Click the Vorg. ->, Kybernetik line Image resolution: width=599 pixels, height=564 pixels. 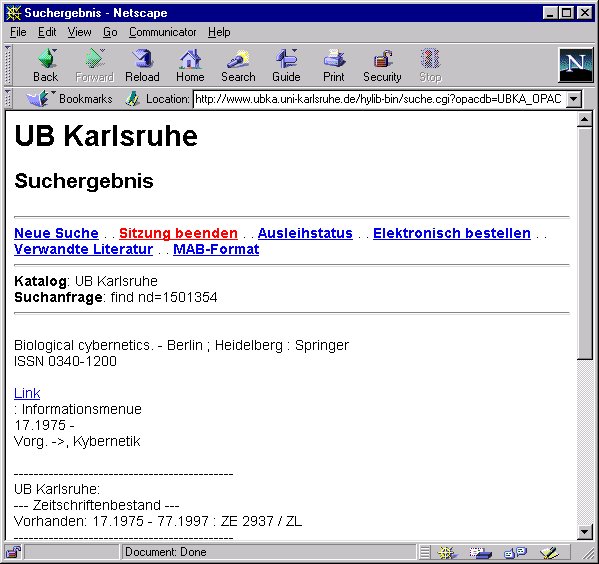[x=77, y=441]
